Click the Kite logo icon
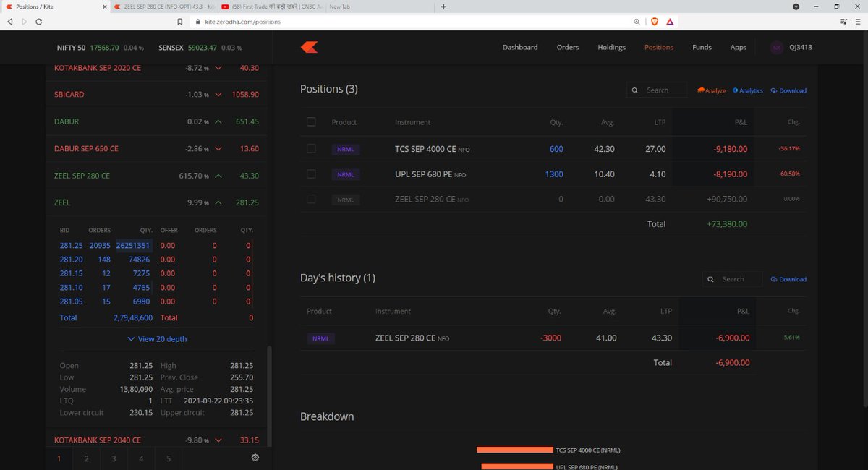 310,47
